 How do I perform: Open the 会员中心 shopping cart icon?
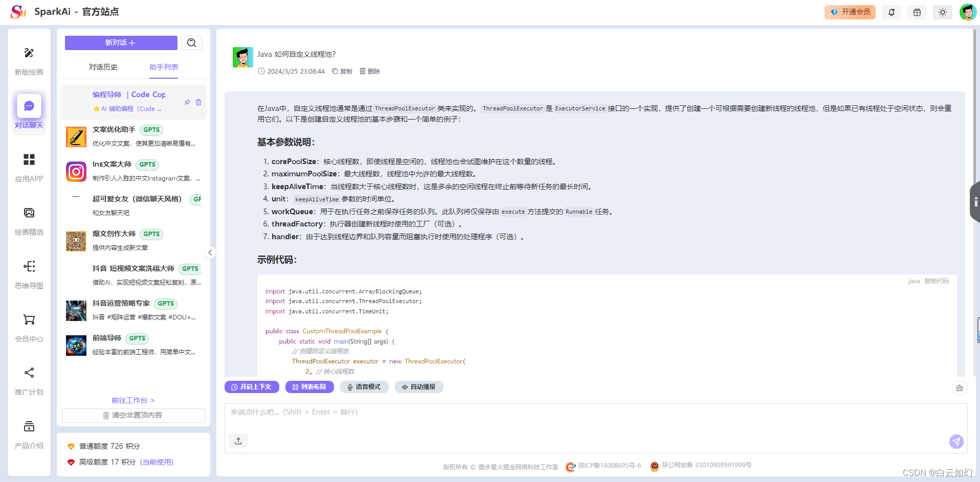(29, 320)
